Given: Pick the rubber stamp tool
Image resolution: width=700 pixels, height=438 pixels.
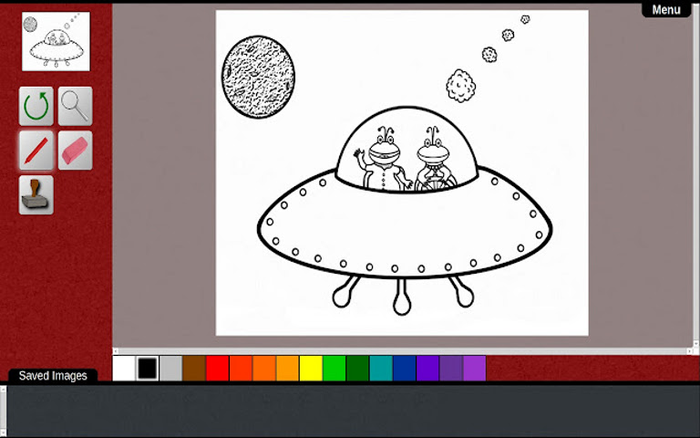Looking at the screenshot, I should click(x=36, y=194).
